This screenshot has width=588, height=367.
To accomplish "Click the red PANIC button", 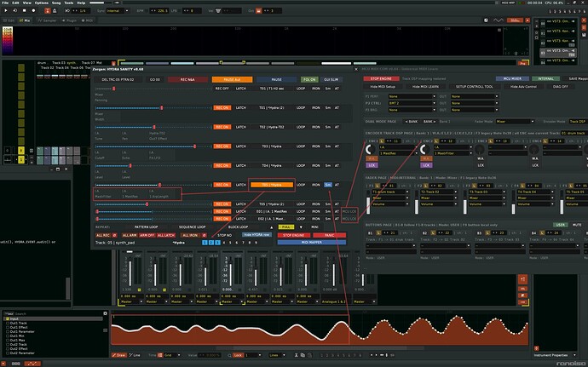I will click(329, 235).
